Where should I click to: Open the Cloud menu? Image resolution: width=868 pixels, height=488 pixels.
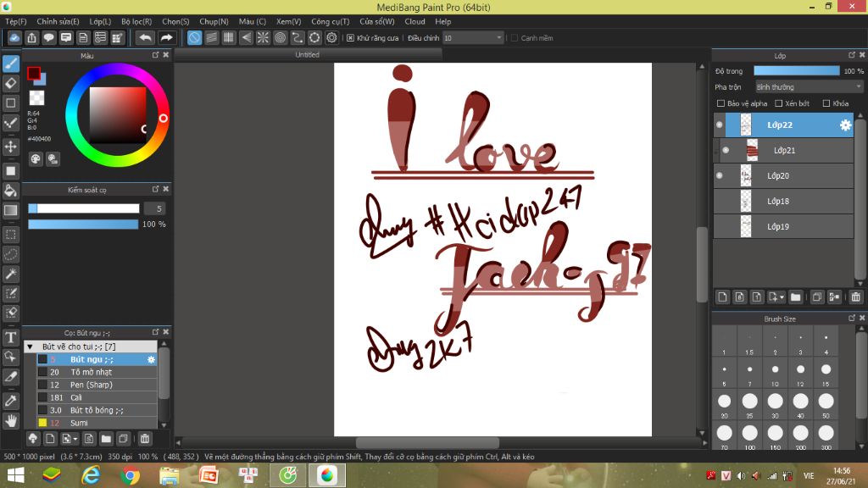pos(415,21)
